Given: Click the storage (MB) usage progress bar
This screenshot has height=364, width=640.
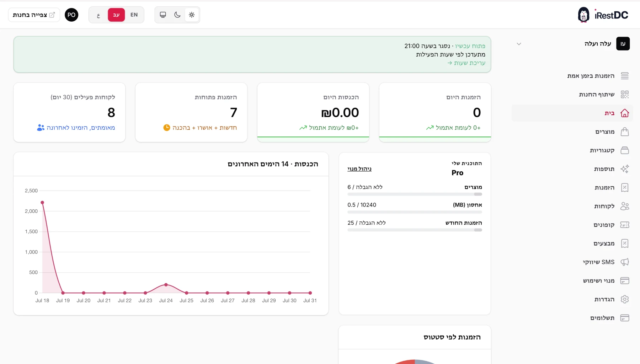Looking at the screenshot, I should (415, 212).
